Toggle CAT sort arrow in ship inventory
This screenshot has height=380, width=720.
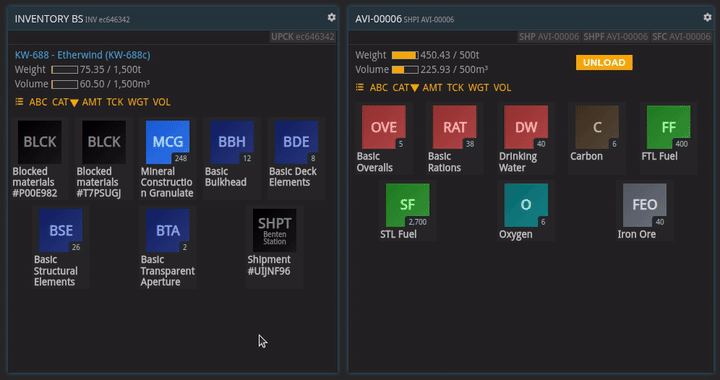[x=415, y=88]
